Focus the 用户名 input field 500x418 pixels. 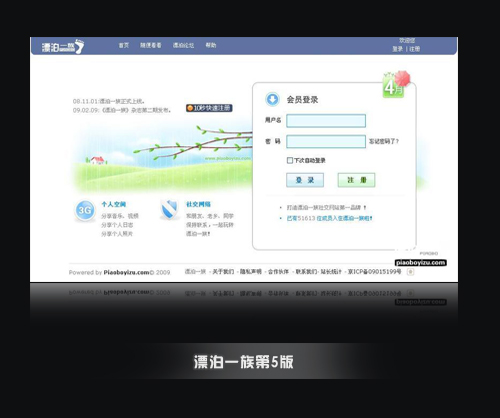tap(326, 121)
